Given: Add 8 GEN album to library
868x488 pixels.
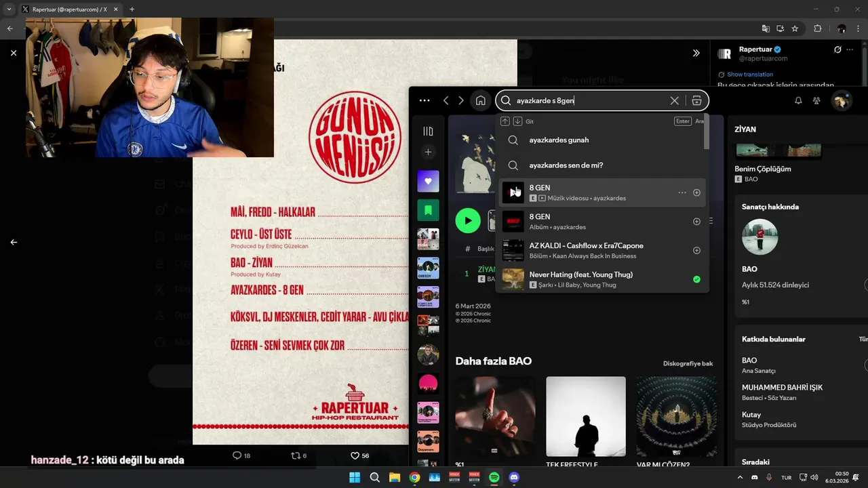Looking at the screenshot, I should 696,222.
